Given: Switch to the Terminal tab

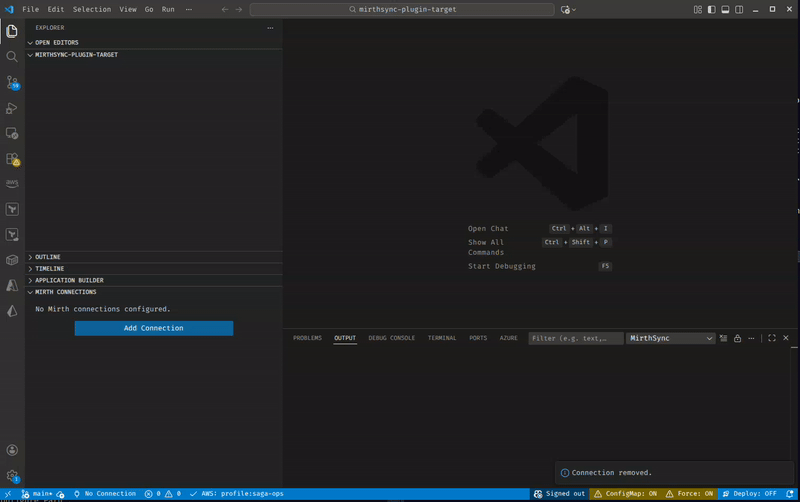Looking at the screenshot, I should (442, 338).
